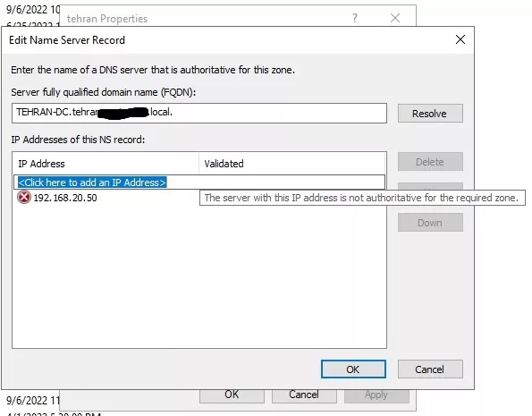Click the Down button
This screenshot has height=416, width=532.
pyautogui.click(x=430, y=223)
